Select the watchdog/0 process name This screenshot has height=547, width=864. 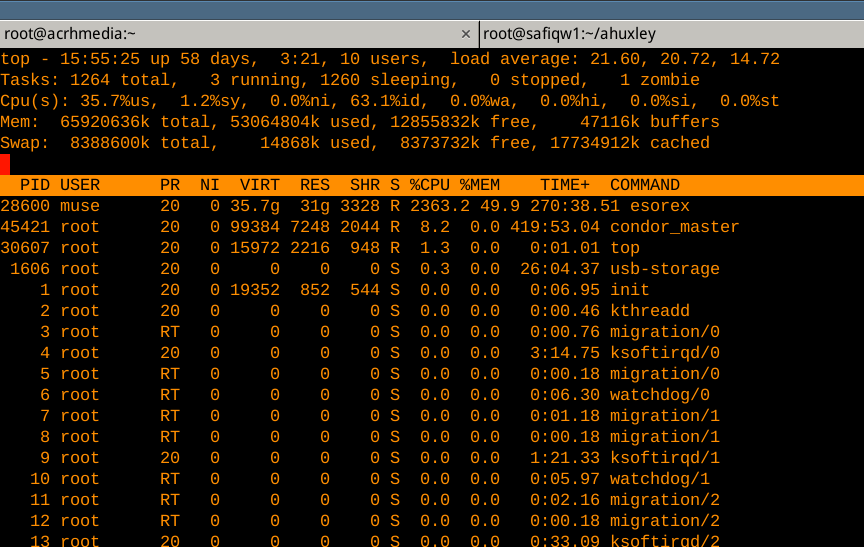pos(660,395)
